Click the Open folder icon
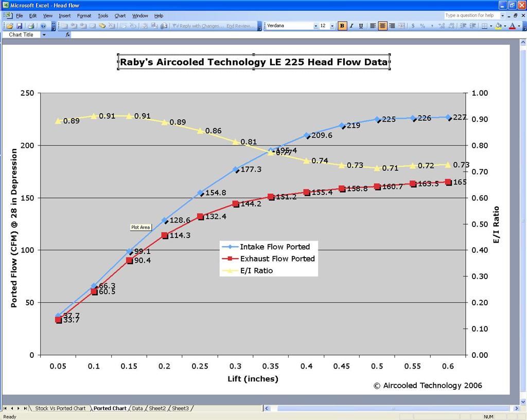This screenshot has width=527, height=420. pos(10,26)
